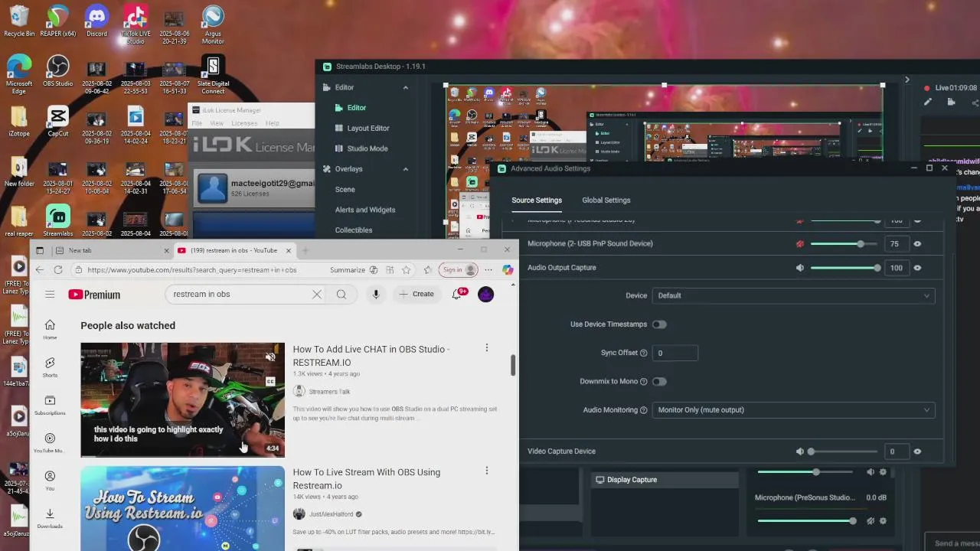This screenshot has height=551, width=980.
Task: Open the Audio Monitoring dropdown
Action: pos(793,409)
